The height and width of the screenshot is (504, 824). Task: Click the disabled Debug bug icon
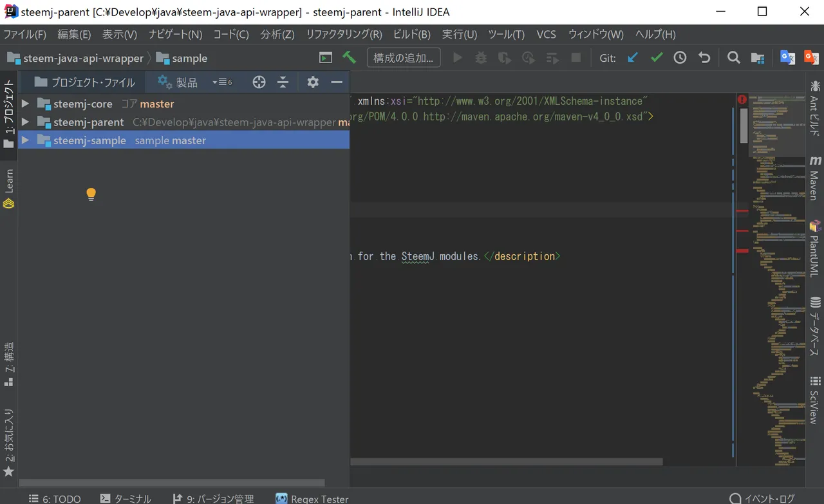[481, 57]
